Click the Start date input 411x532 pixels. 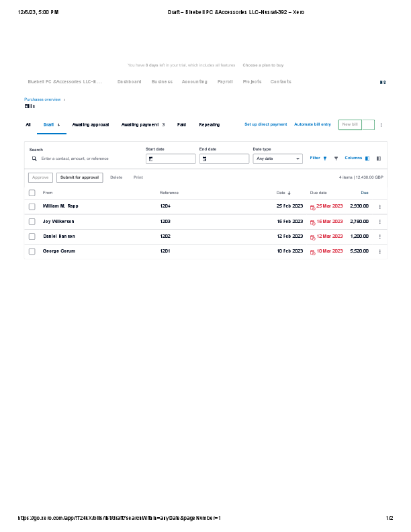click(x=171, y=159)
